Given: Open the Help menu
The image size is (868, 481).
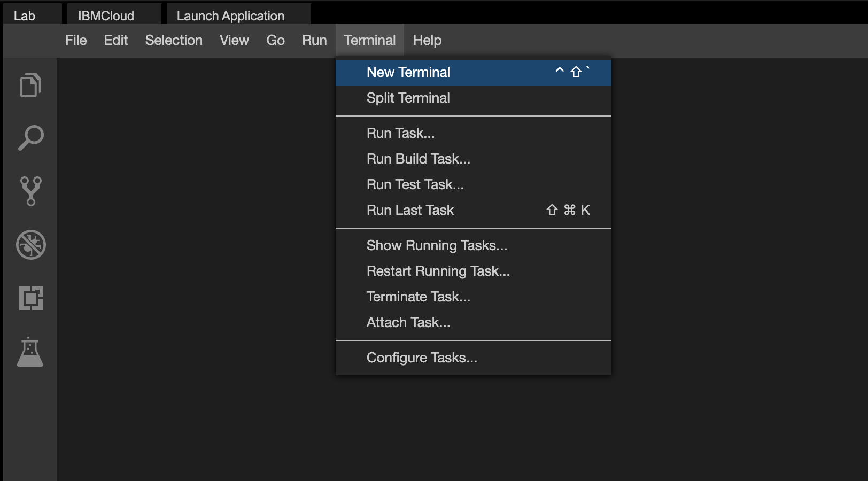Looking at the screenshot, I should click(427, 40).
